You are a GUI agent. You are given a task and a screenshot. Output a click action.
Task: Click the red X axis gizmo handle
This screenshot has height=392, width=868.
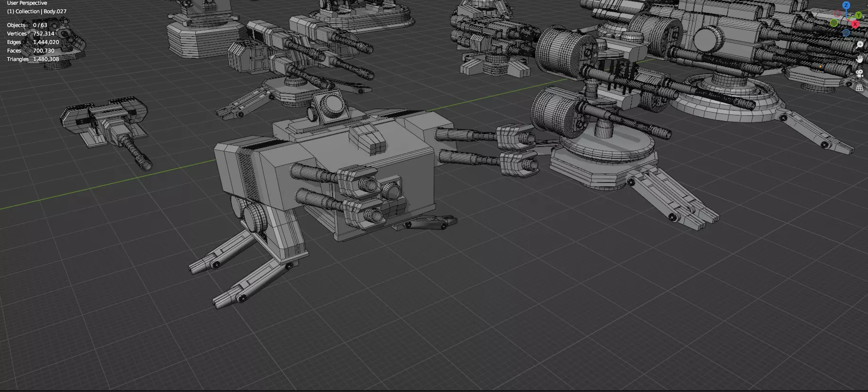tap(855, 24)
